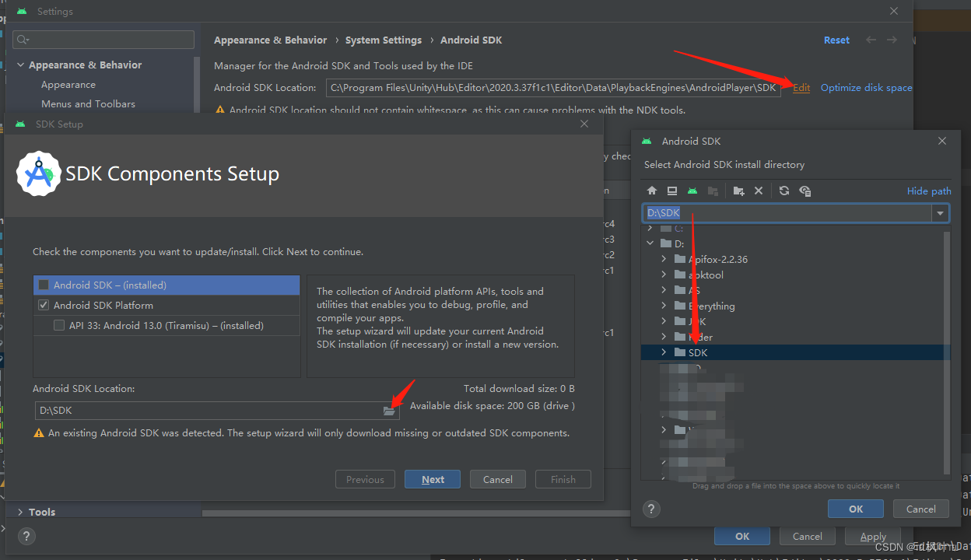This screenshot has width=971, height=560.
Task: Open Appearance settings page
Action: click(x=68, y=85)
